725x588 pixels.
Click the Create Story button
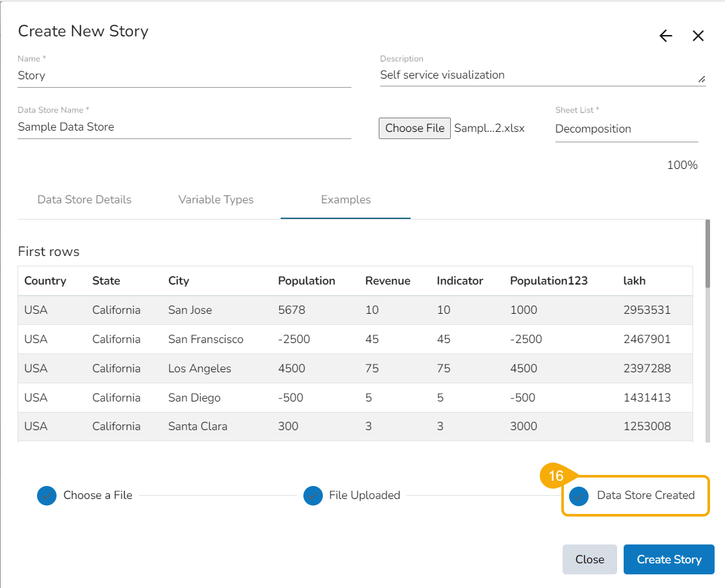coord(668,559)
